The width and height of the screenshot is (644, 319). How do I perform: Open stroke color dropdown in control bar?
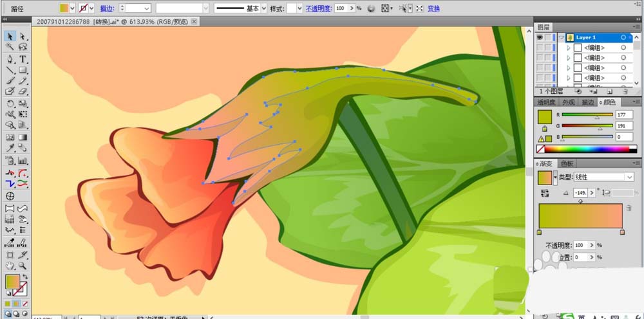[91, 8]
